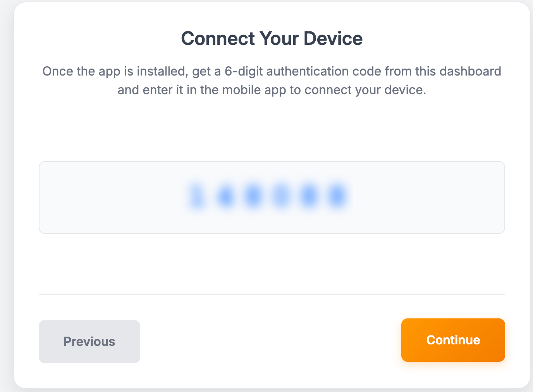This screenshot has height=392, width=533.
Task: Click the fifth blurred code digit
Action: [309, 197]
